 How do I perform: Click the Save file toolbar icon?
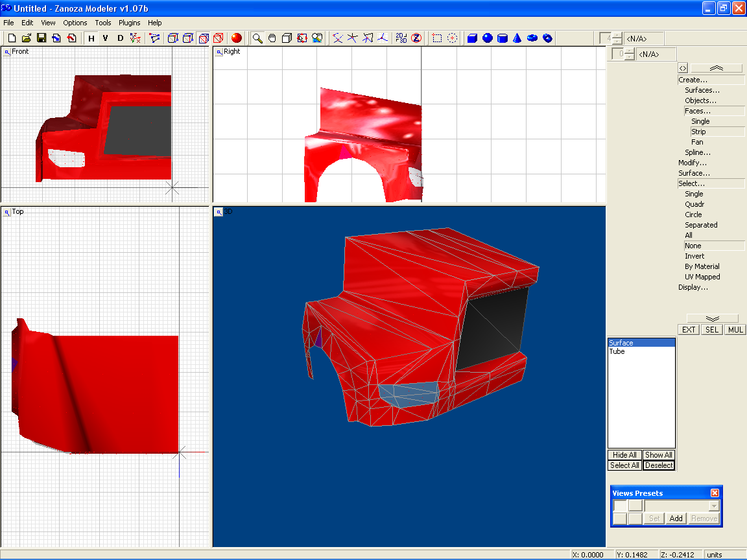pos(41,38)
